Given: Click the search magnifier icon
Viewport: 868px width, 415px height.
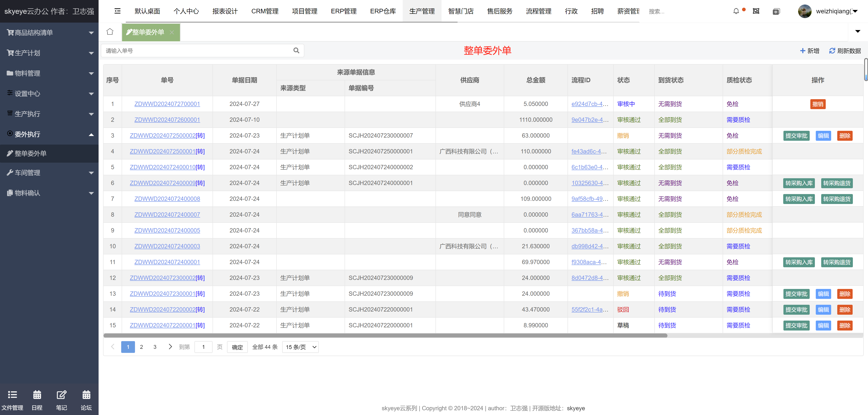Looking at the screenshot, I should 296,50.
